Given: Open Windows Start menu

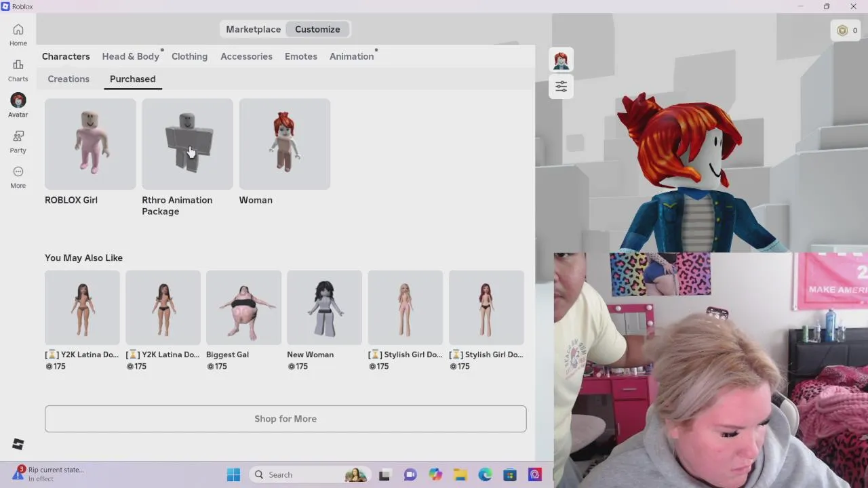Looking at the screenshot, I should coord(233,474).
